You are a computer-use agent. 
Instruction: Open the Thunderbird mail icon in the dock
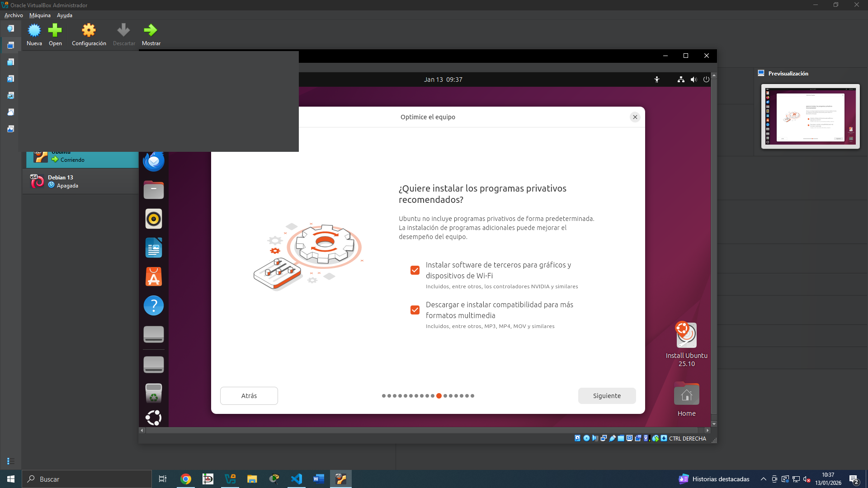tap(154, 161)
